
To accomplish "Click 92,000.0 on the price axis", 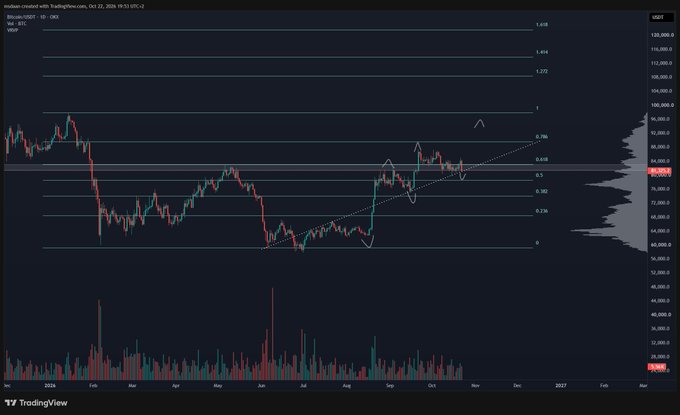I will tap(661, 133).
